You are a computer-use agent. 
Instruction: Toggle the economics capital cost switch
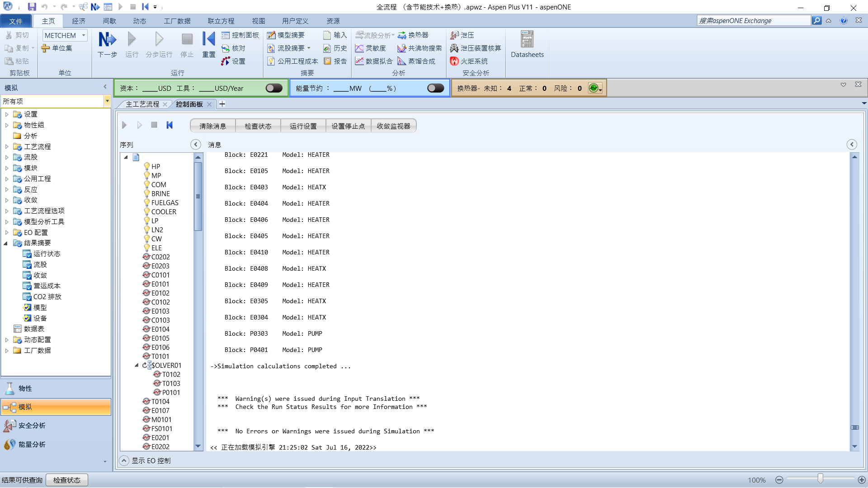coord(274,88)
